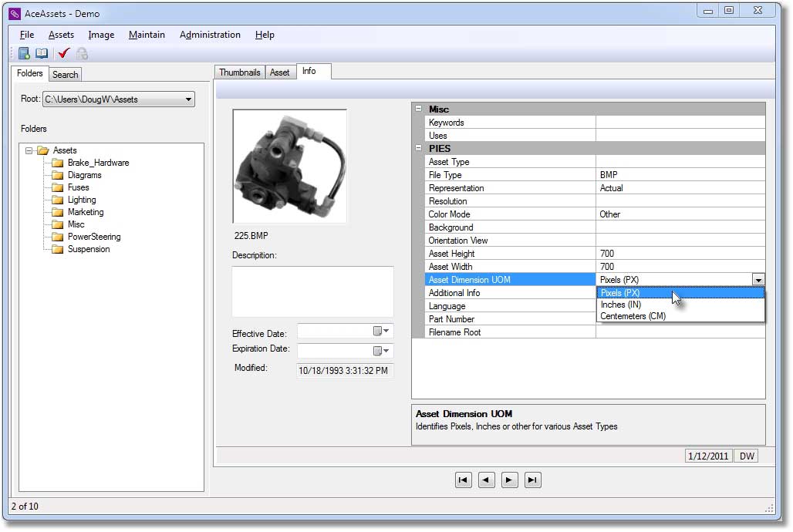Go to the previous asset record
793x532 pixels.
click(486, 480)
